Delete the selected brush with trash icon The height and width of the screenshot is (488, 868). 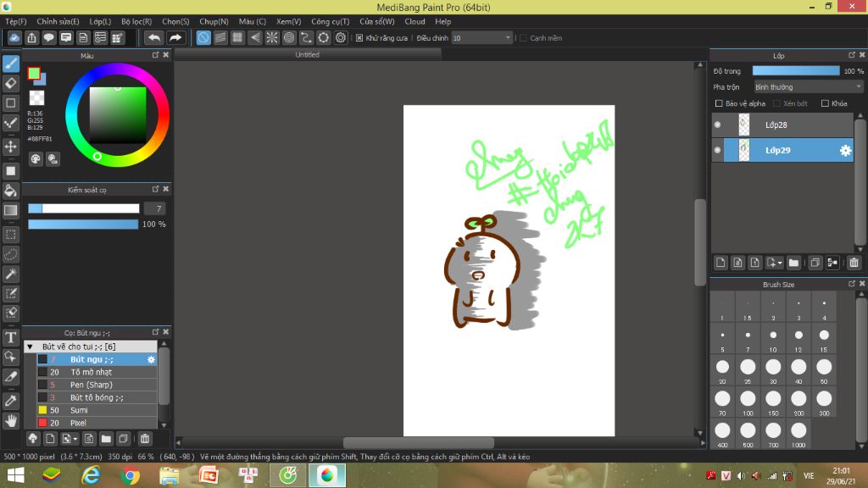pyautogui.click(x=144, y=439)
